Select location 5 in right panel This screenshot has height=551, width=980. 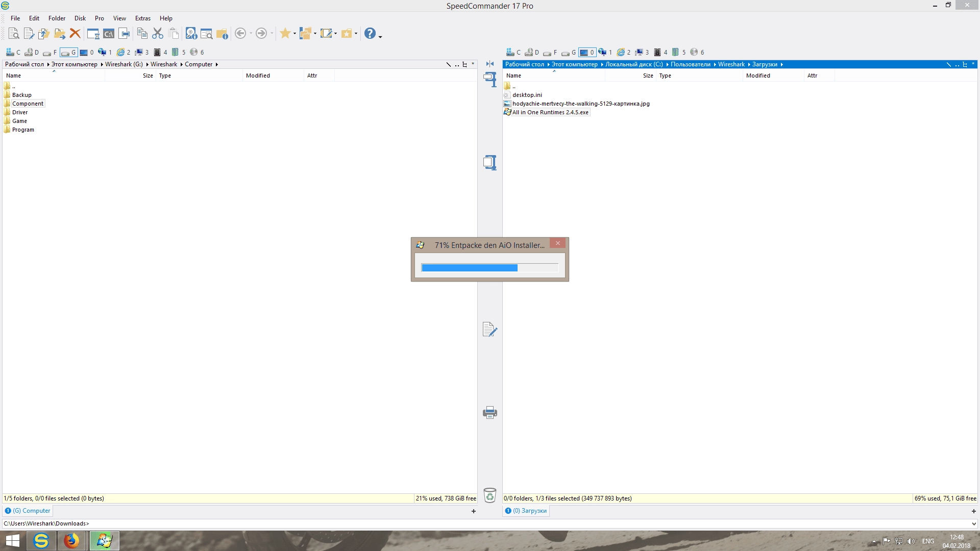679,52
